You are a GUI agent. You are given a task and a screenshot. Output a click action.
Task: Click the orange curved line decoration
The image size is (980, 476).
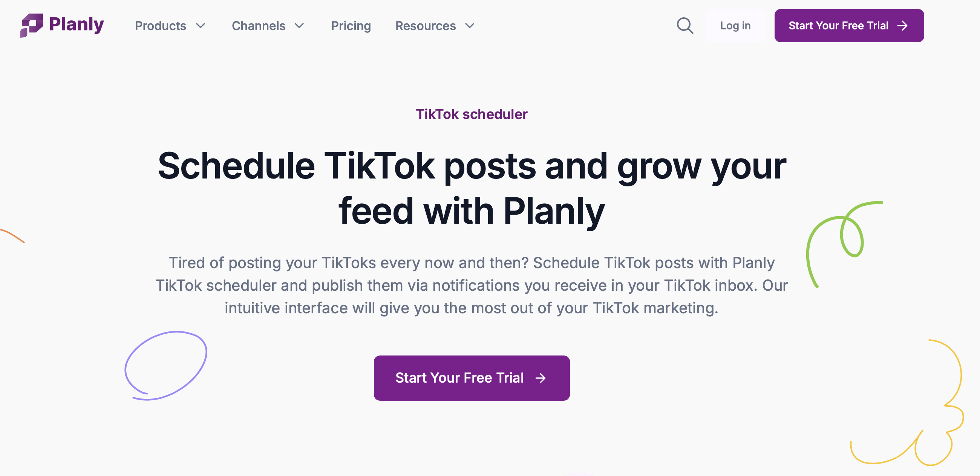tap(12, 235)
